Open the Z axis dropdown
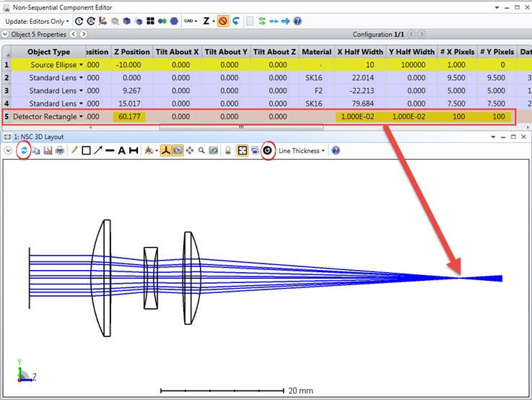 tap(209, 21)
